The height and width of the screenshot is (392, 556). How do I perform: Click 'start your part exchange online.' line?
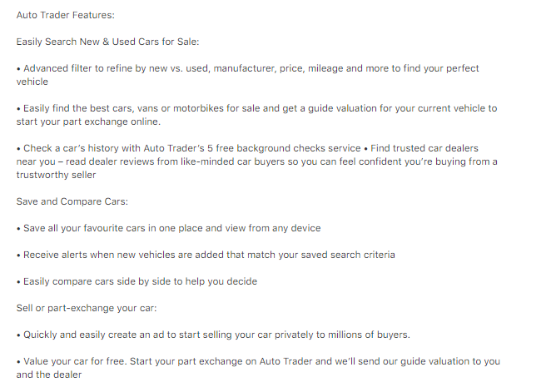88,122
